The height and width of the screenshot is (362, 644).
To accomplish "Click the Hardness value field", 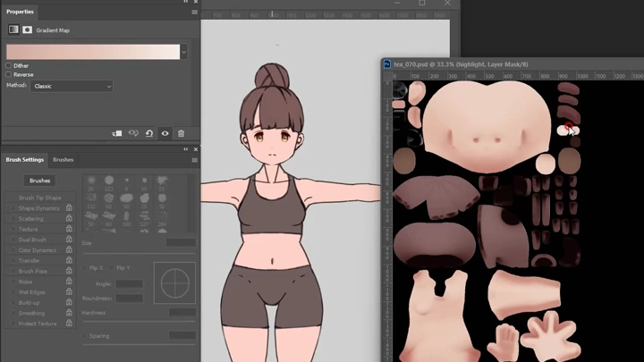I will [x=182, y=312].
